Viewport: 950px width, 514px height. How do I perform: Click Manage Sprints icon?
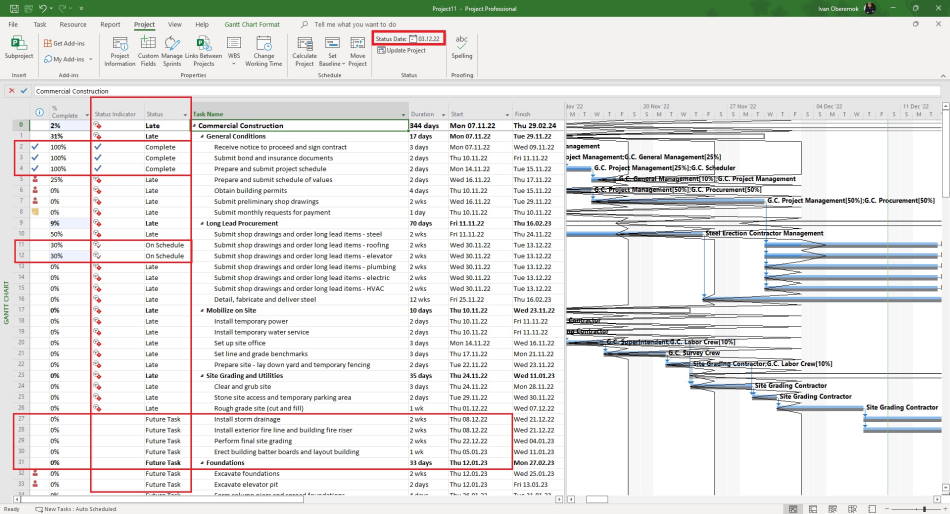(x=172, y=43)
